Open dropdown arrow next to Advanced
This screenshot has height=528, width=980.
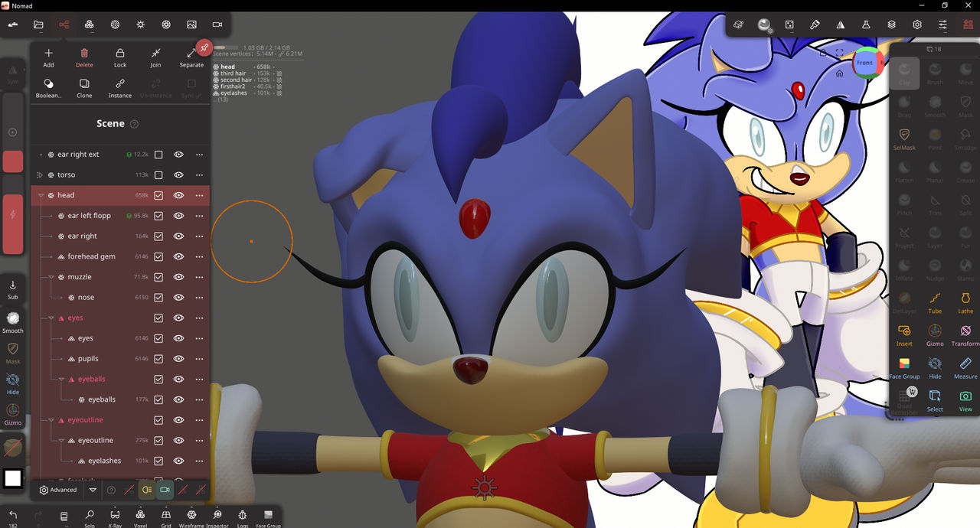point(93,490)
